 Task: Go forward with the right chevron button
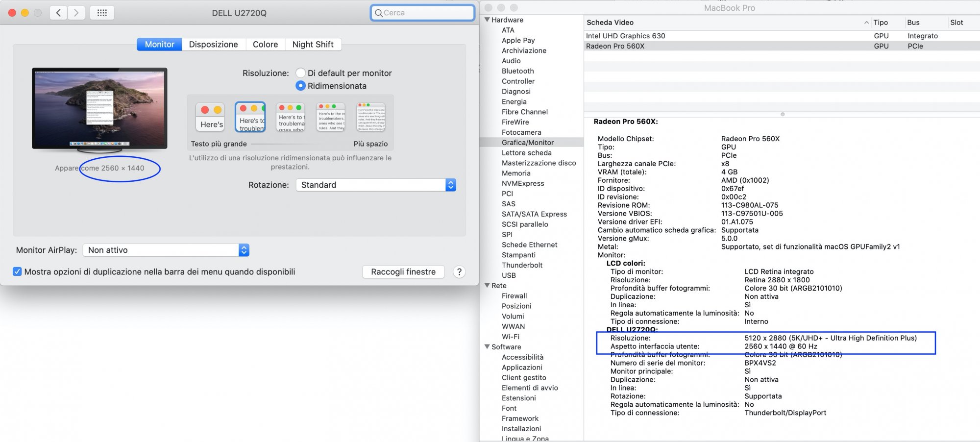point(76,13)
